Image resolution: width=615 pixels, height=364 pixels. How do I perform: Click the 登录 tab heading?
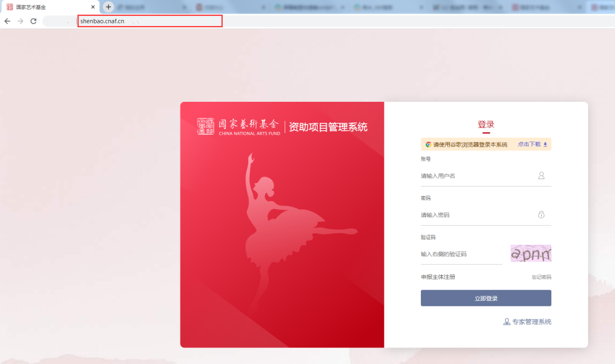point(486,125)
